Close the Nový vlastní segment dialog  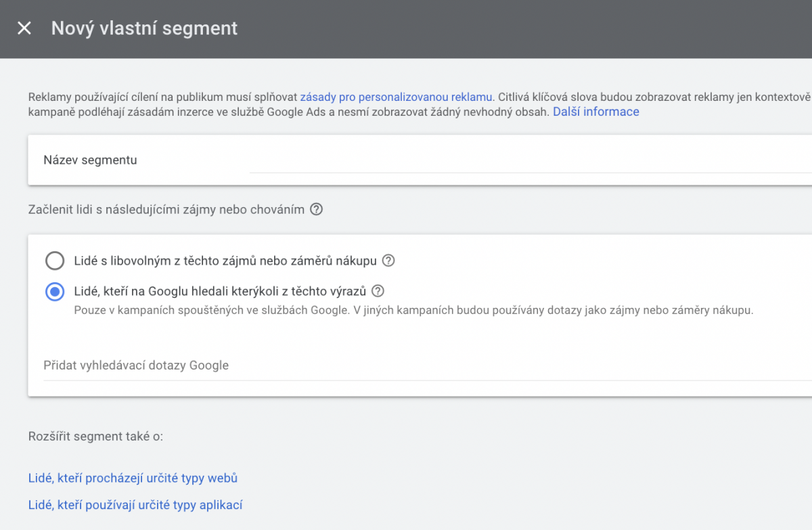click(x=24, y=28)
